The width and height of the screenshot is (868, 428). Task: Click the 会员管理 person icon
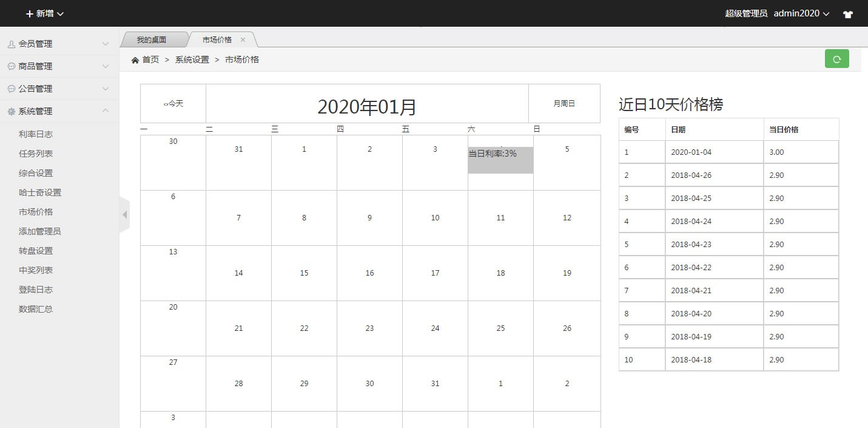(11, 44)
